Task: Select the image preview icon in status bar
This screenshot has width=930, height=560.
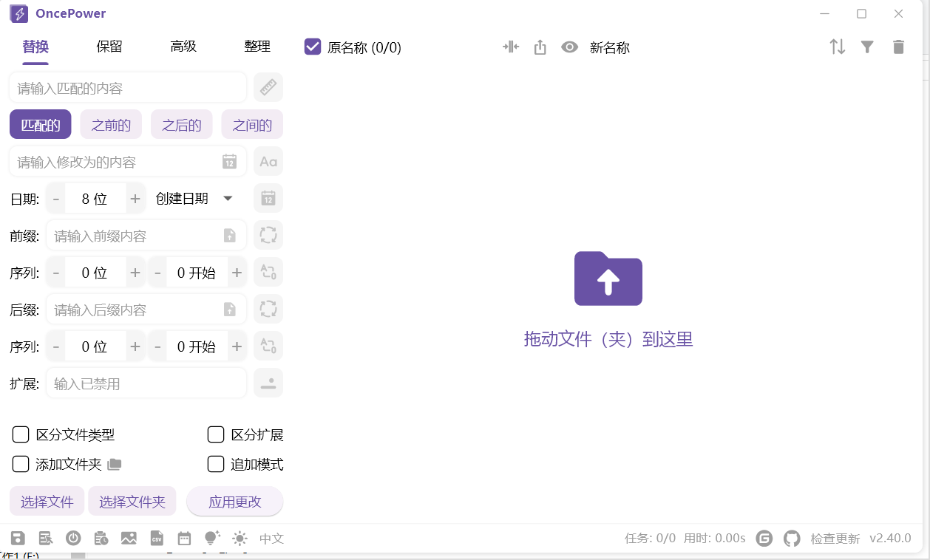Action: [129, 538]
